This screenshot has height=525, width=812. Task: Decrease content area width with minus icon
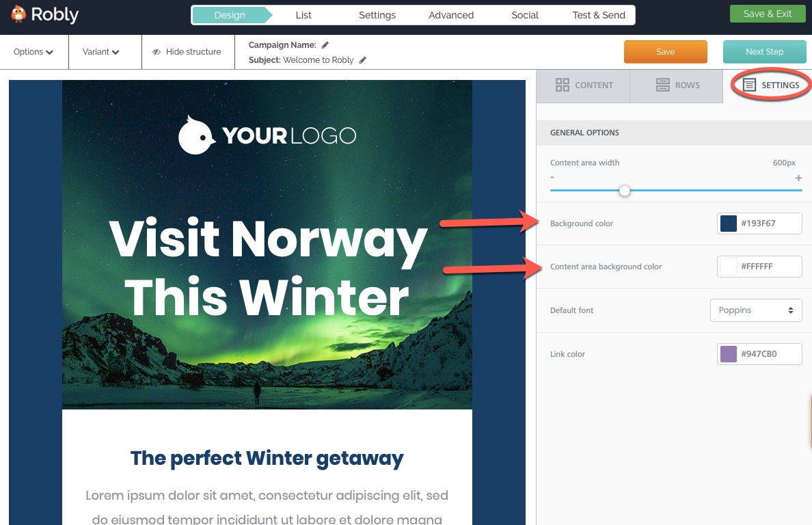coord(552,177)
